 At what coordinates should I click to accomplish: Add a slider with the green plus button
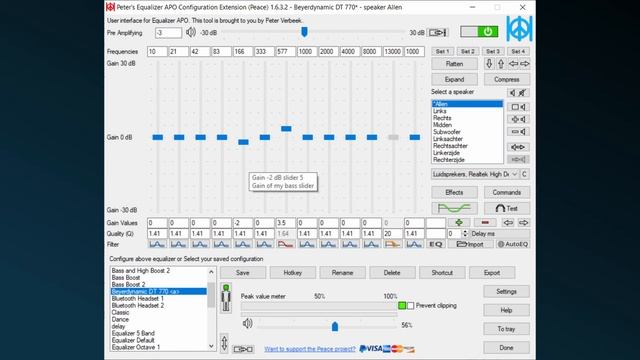point(459,223)
